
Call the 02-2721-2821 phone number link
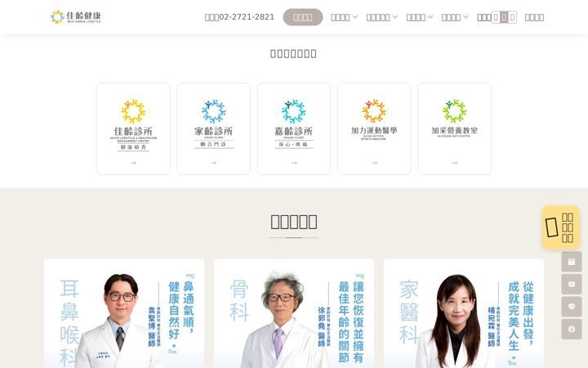point(239,17)
